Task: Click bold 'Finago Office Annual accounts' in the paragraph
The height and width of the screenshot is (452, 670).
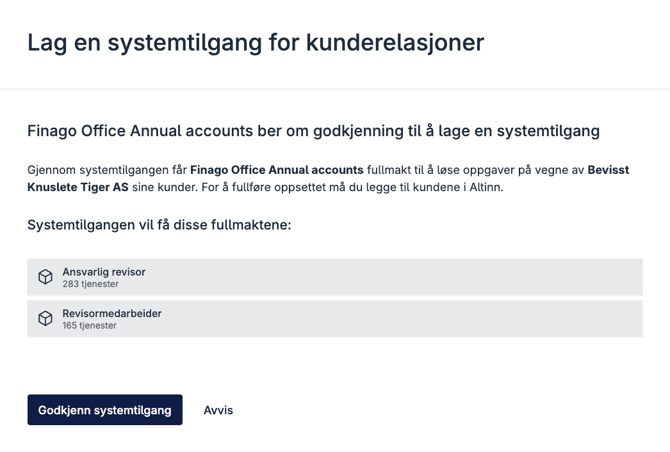Action: 277,170
